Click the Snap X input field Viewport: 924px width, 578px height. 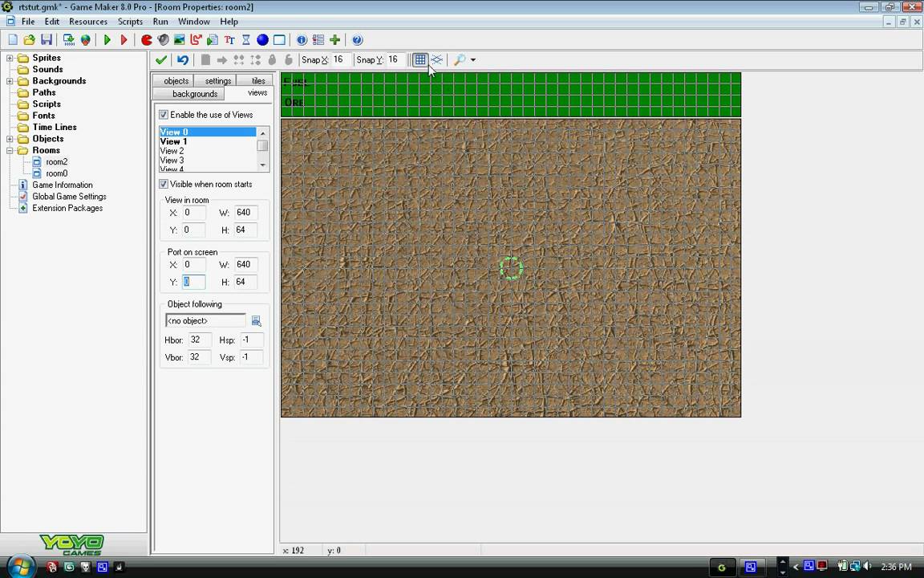341,59
